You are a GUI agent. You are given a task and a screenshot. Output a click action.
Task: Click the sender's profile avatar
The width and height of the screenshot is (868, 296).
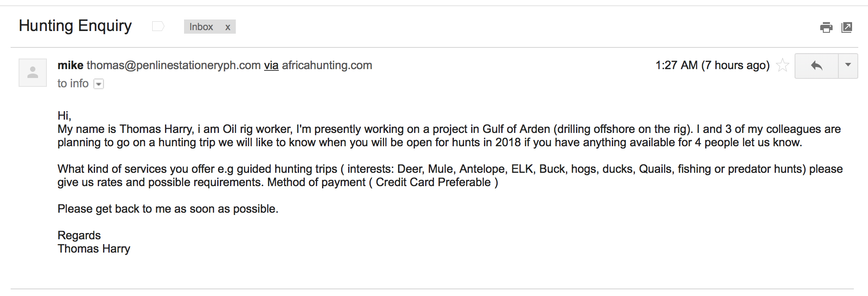click(x=33, y=73)
